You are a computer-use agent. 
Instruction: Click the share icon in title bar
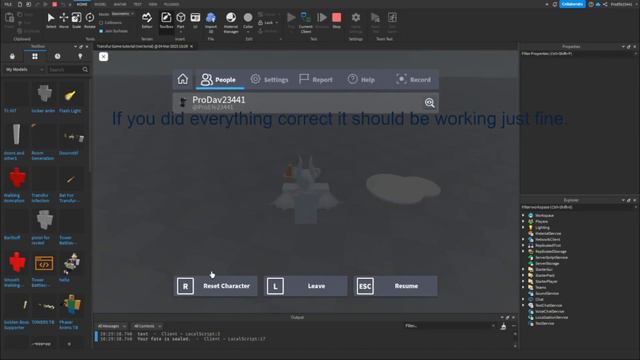coord(605,4)
